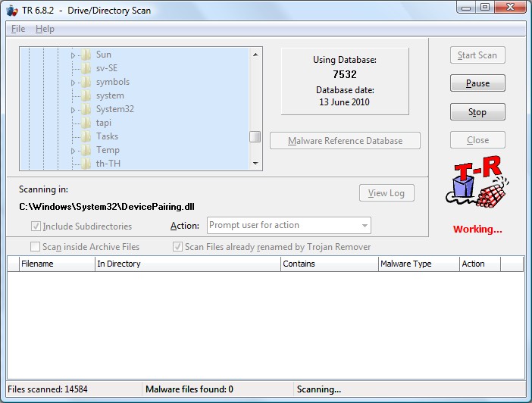Click the Scanning... status text
This screenshot has height=403, width=532.
point(319,389)
